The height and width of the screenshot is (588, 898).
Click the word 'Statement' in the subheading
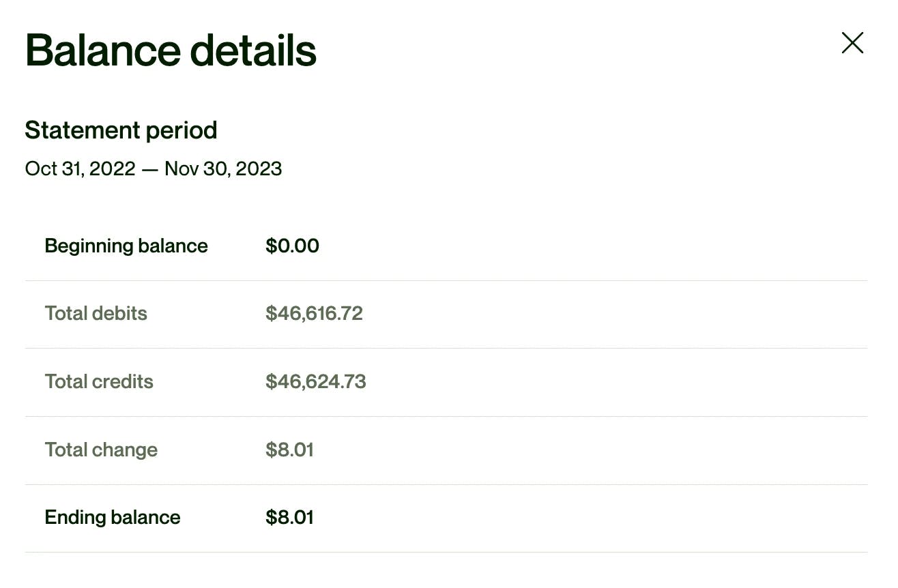pyautogui.click(x=78, y=130)
